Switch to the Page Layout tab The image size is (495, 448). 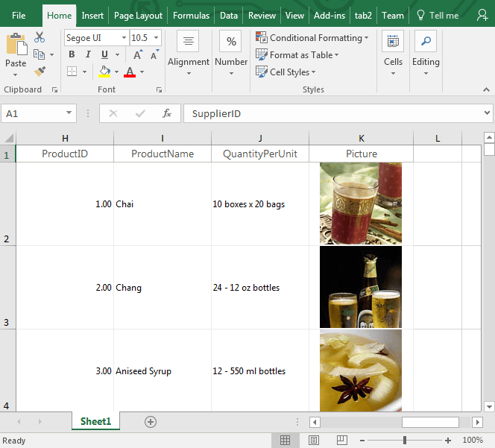[138, 16]
